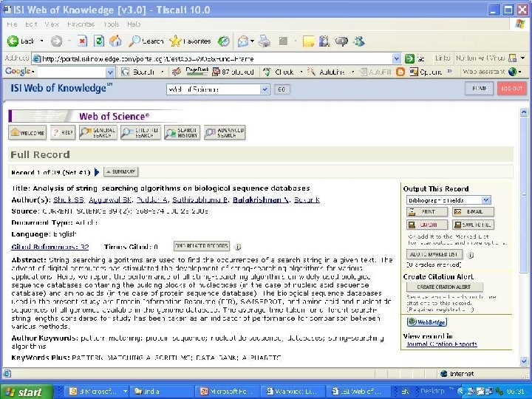This screenshot has height=399, width=532.
Task: Expand the Google search box dropdown
Action: (x=110, y=72)
